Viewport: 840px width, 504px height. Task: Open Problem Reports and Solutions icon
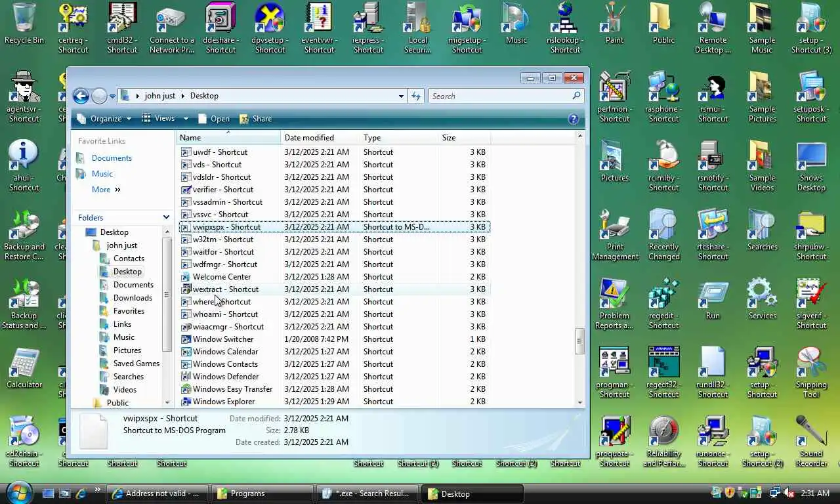click(614, 304)
